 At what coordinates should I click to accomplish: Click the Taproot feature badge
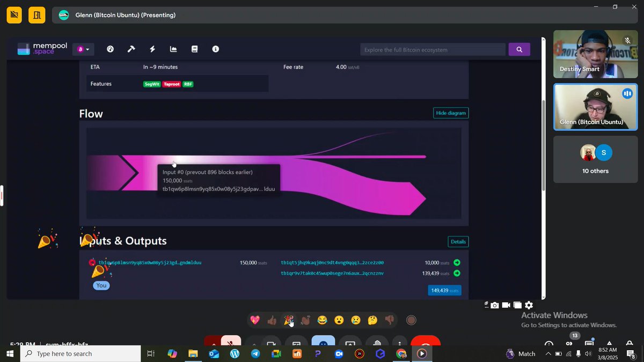point(172,84)
